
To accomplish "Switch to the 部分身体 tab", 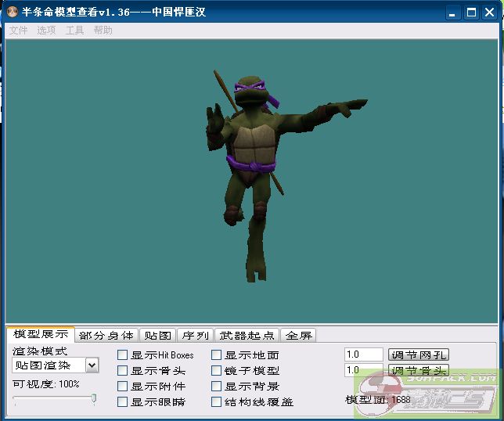I will [106, 335].
